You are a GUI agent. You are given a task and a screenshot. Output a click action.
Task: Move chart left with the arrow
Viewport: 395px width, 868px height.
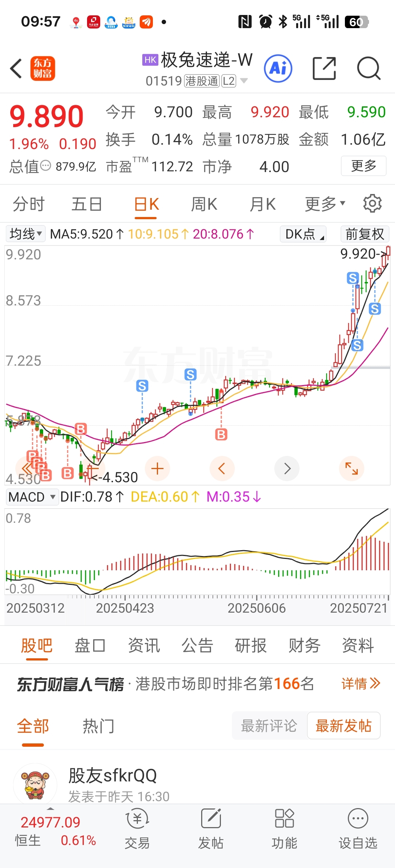(x=222, y=468)
